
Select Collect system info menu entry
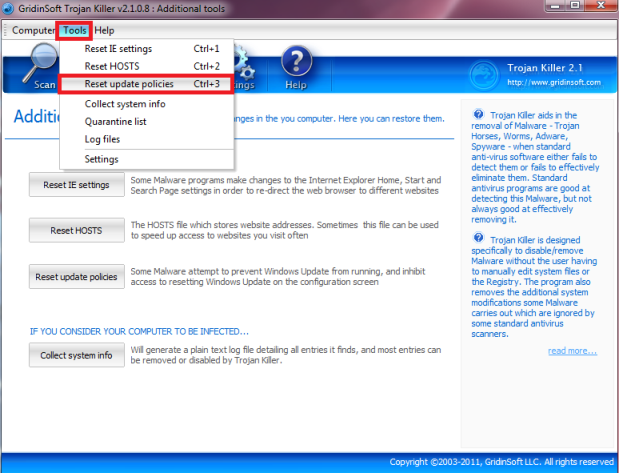click(x=146, y=104)
